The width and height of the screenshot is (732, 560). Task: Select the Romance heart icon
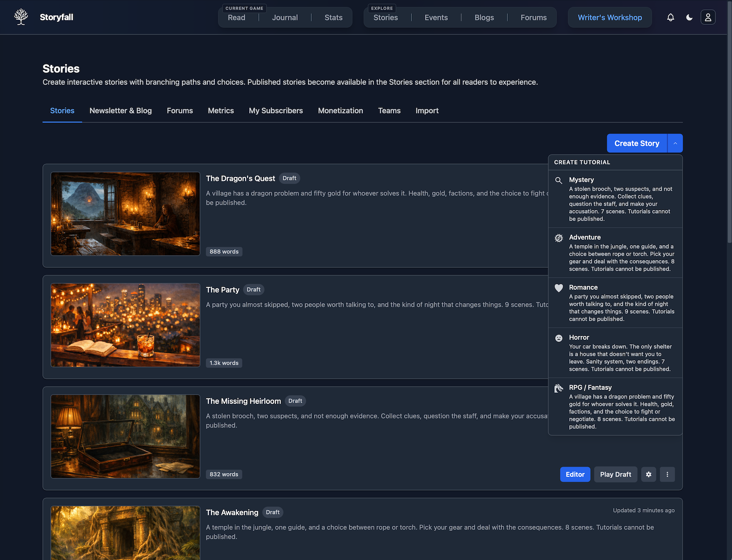[559, 288]
